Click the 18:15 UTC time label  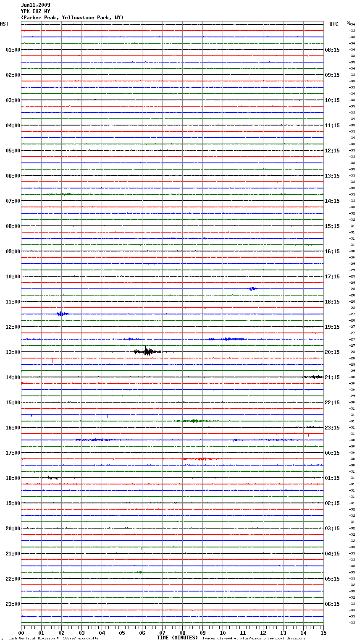[332, 302]
